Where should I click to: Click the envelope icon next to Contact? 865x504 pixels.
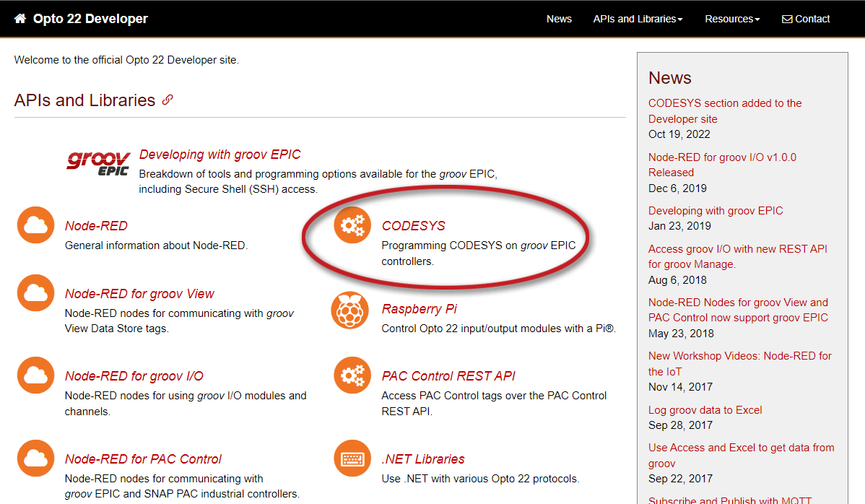(787, 19)
